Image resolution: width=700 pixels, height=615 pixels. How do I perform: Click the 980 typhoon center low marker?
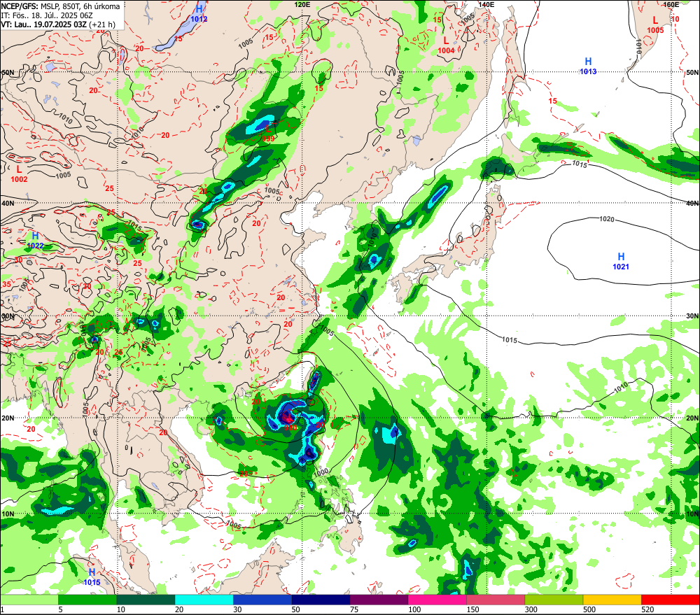[290, 422]
